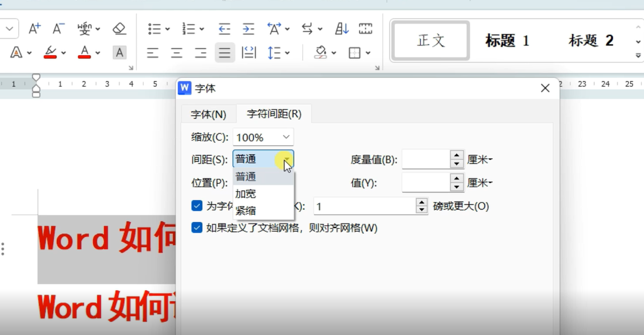The width and height of the screenshot is (644, 335).
Task: Open paragraph shading color dropdown arrow
Action: [x=334, y=53]
